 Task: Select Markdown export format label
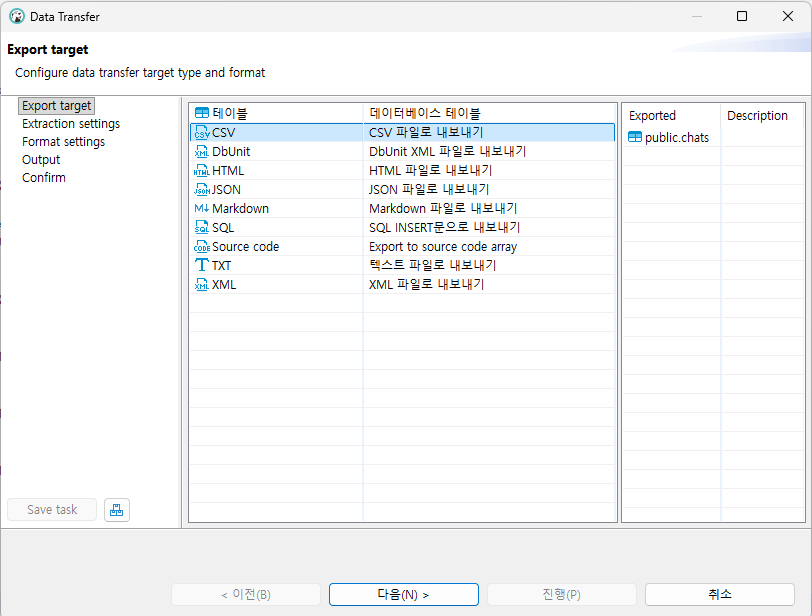[240, 209]
